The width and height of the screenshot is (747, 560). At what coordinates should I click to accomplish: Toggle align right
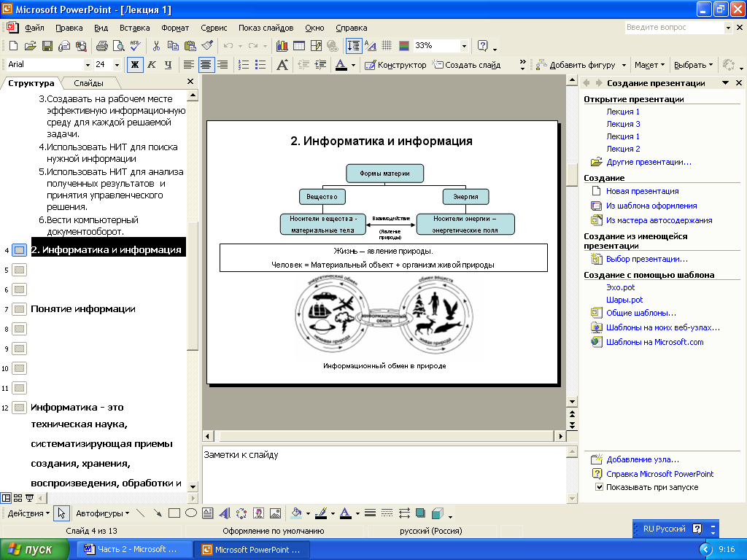[x=222, y=65]
